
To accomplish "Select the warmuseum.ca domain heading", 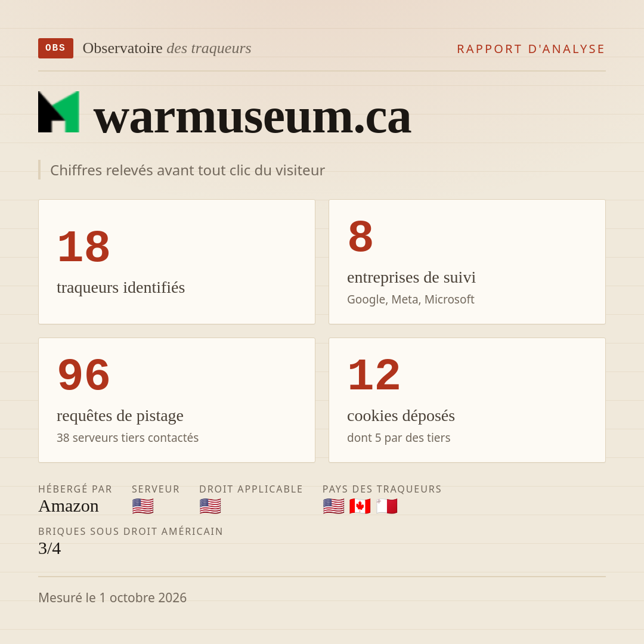I will (252, 118).
